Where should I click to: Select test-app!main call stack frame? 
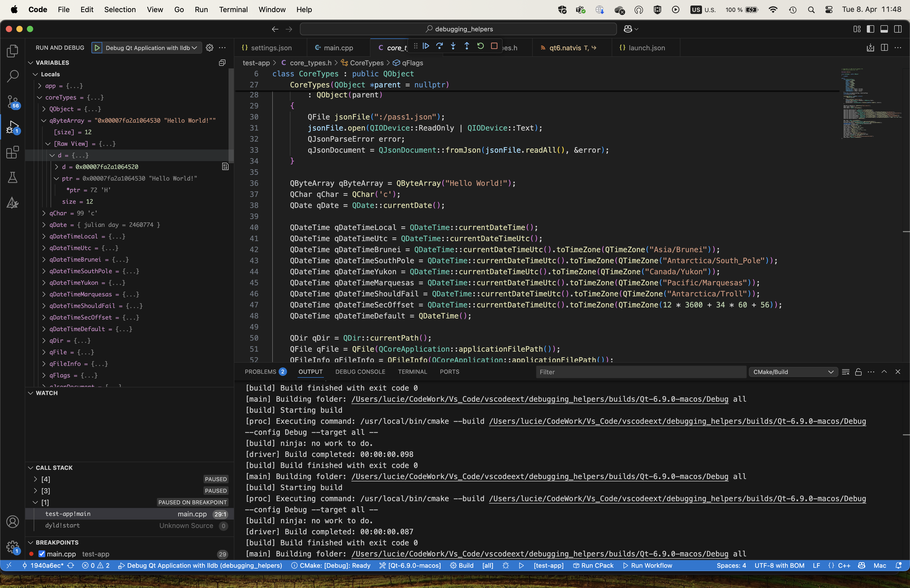click(130, 514)
